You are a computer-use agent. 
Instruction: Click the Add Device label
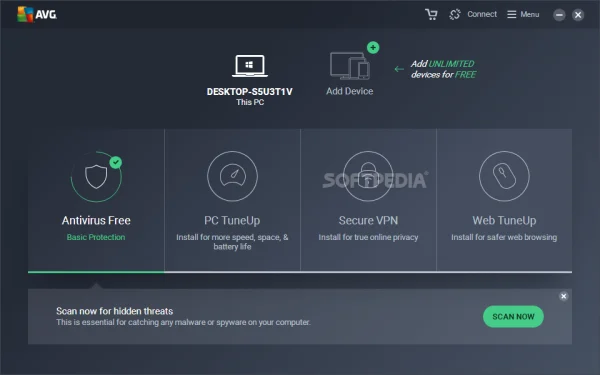[349, 91]
